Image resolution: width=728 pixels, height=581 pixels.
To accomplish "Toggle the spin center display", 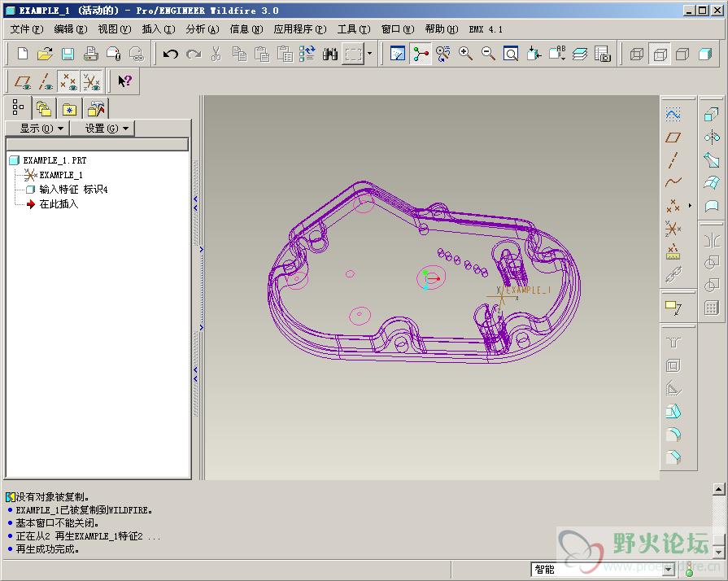I will [421, 55].
